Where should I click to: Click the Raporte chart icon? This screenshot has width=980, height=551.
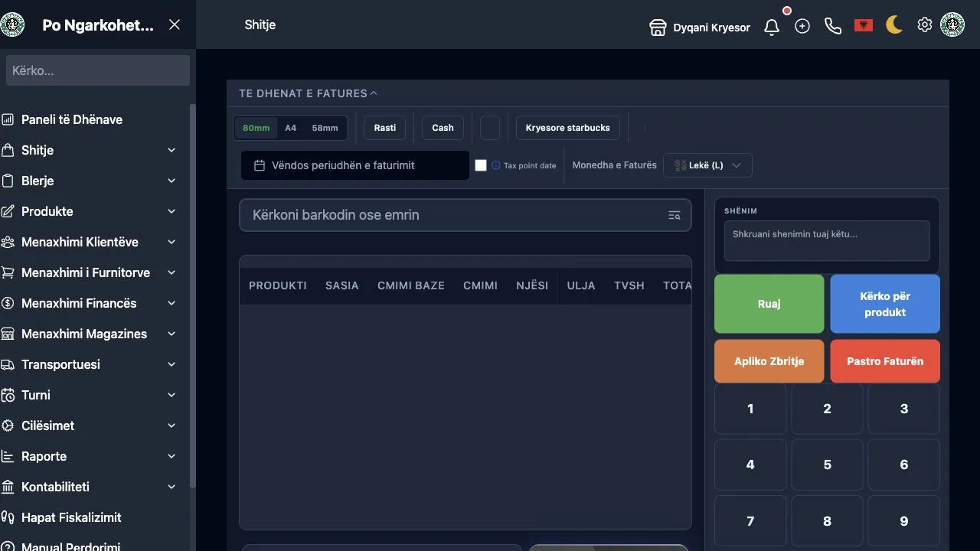(x=8, y=456)
